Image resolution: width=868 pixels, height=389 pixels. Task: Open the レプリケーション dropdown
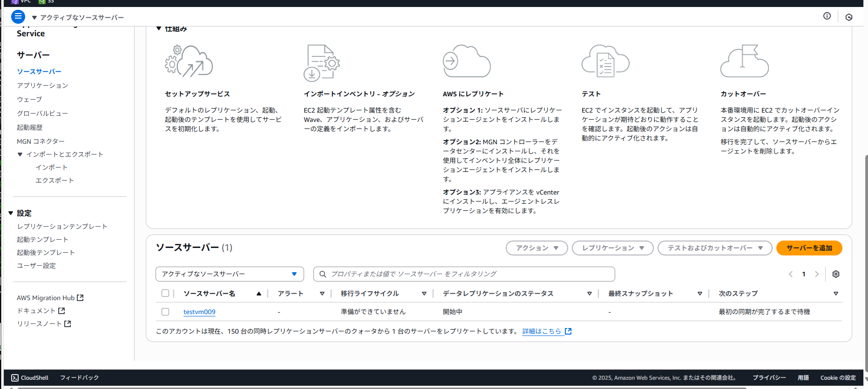[x=613, y=248]
